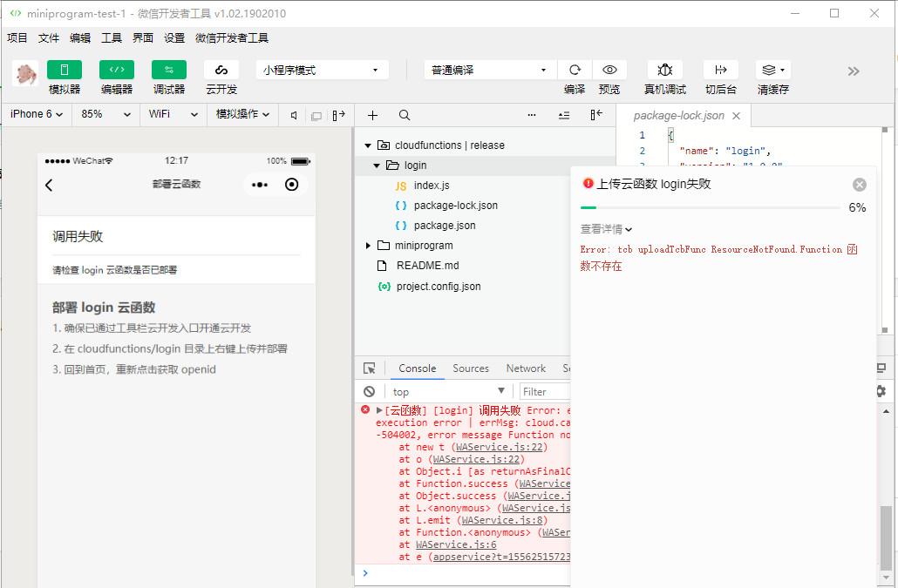The width and height of the screenshot is (898, 588).
Task: Click the 预览 preview eye icon
Action: pyautogui.click(x=609, y=70)
